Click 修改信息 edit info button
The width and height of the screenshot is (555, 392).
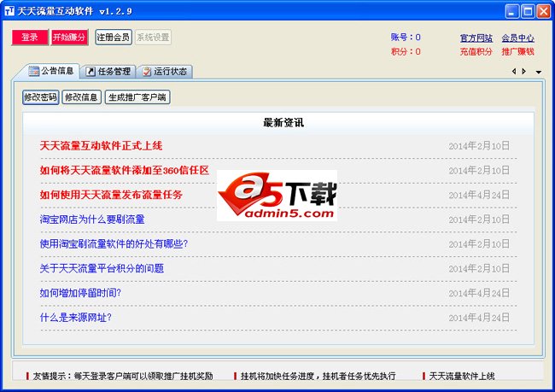[x=81, y=97]
